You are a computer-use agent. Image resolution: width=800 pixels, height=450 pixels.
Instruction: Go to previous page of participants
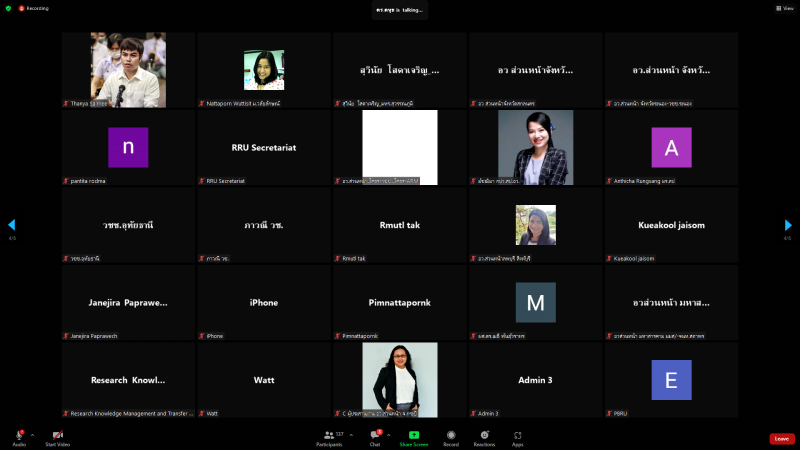click(x=12, y=225)
